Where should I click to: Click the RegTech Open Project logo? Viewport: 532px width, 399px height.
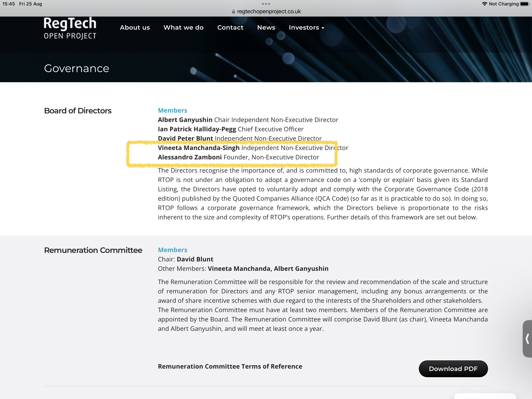70,28
